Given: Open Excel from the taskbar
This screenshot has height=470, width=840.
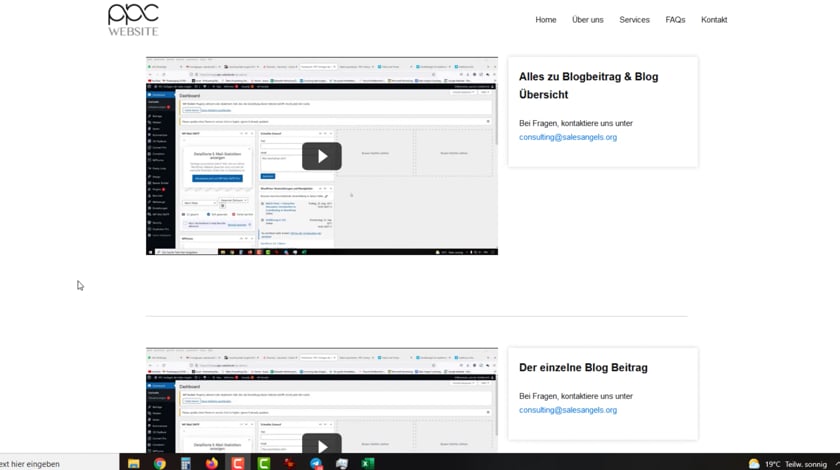Looking at the screenshot, I should click(x=368, y=464).
